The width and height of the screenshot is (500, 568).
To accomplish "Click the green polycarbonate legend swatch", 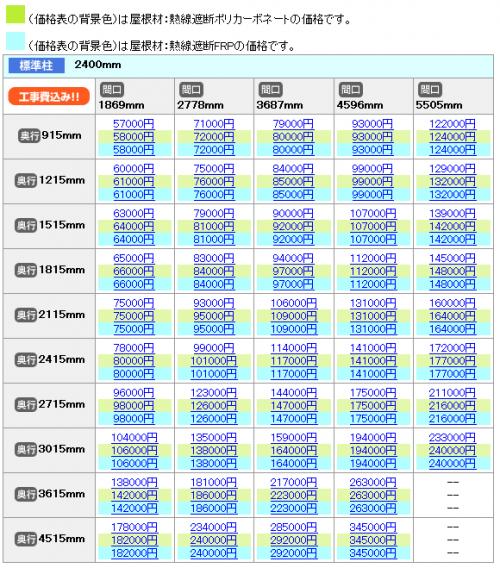I will [15, 14].
